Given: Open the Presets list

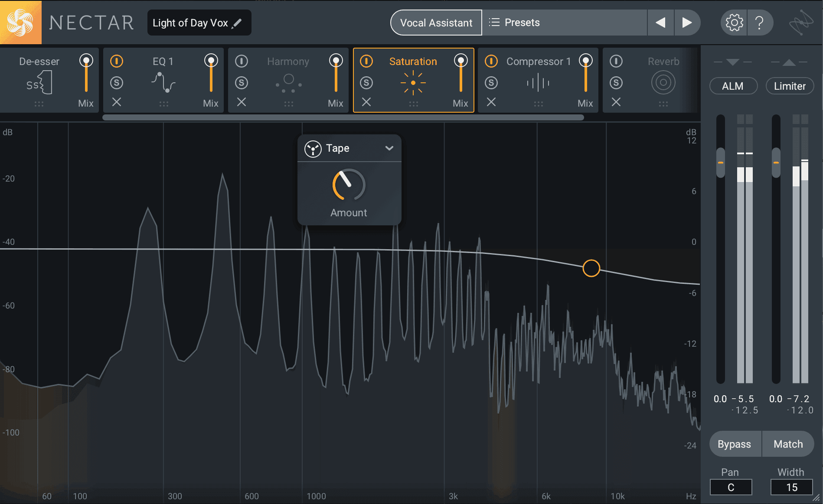Looking at the screenshot, I should 565,23.
